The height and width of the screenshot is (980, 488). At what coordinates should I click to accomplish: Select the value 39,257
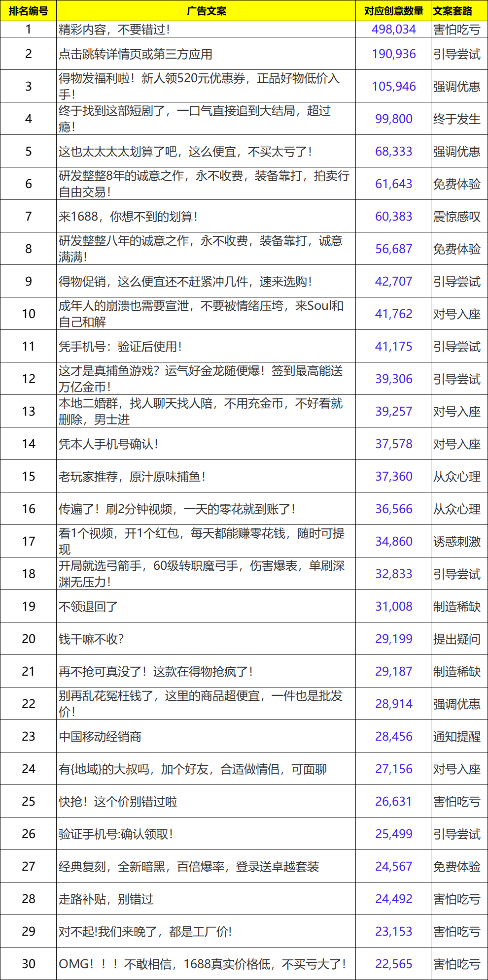[394, 412]
